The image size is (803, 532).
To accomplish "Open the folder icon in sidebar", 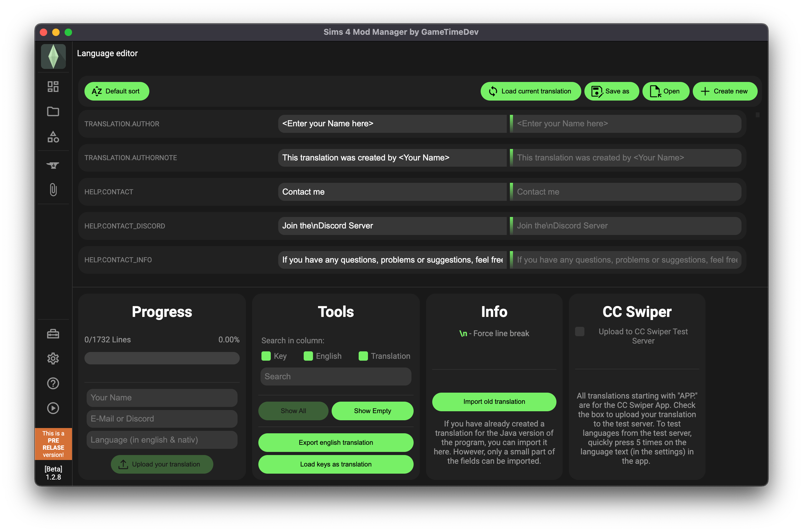I will tap(53, 111).
